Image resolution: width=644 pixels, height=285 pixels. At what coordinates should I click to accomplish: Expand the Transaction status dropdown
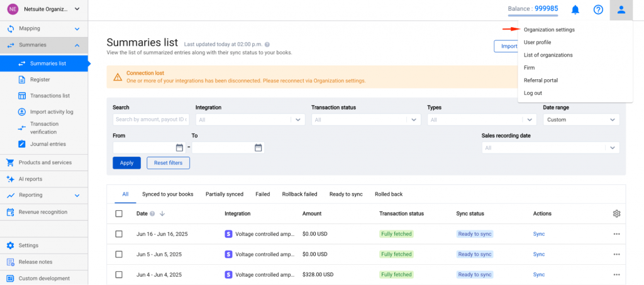(x=365, y=120)
